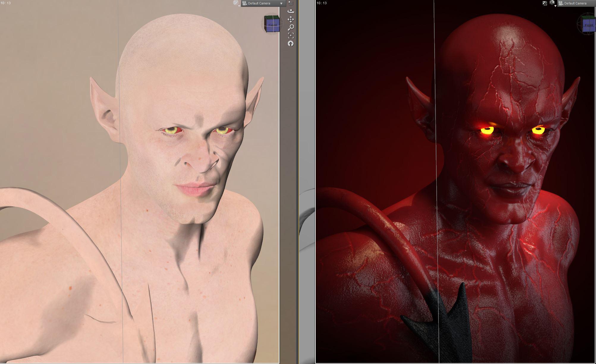Open the viewport options list icon
Viewport: 596px width, 364px height.
[x=291, y=3]
